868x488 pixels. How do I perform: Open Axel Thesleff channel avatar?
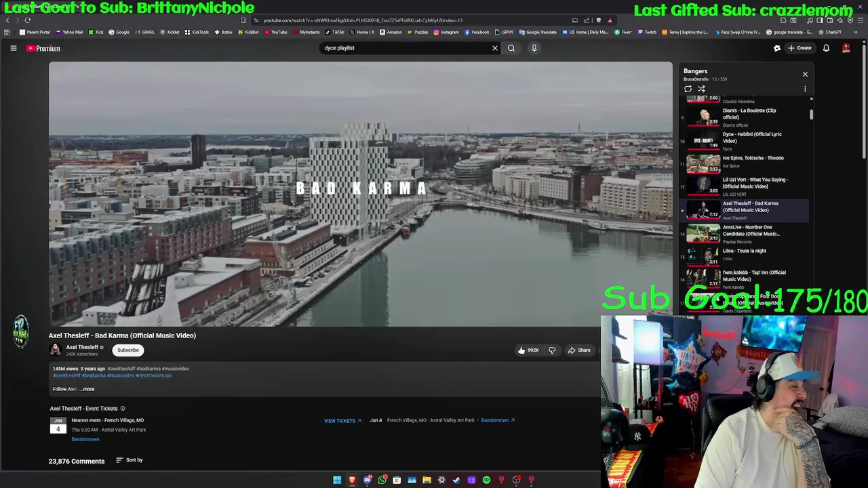click(55, 350)
